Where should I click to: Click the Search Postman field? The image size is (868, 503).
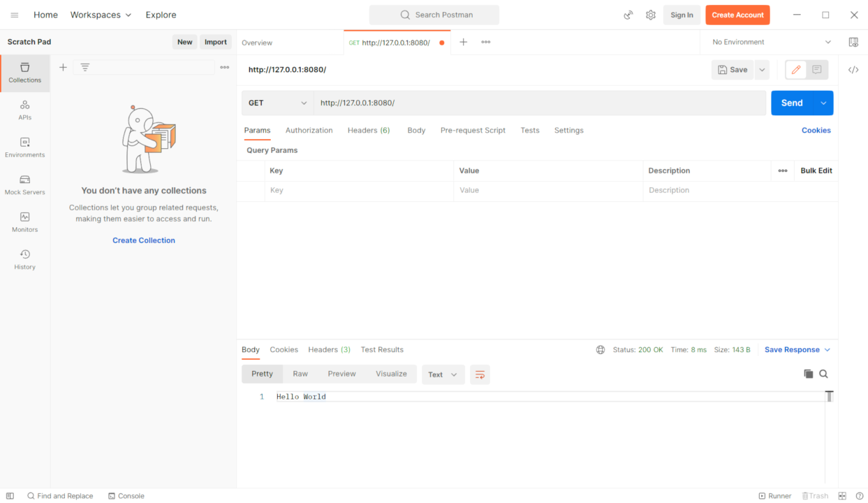[434, 15]
